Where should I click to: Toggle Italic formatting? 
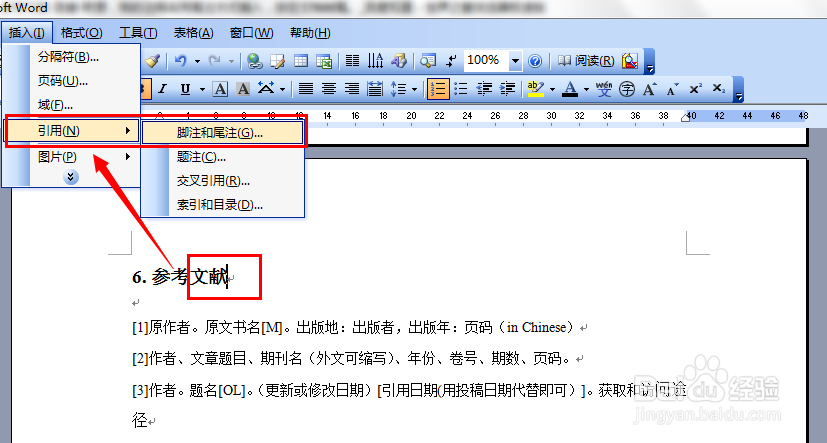coord(162,89)
